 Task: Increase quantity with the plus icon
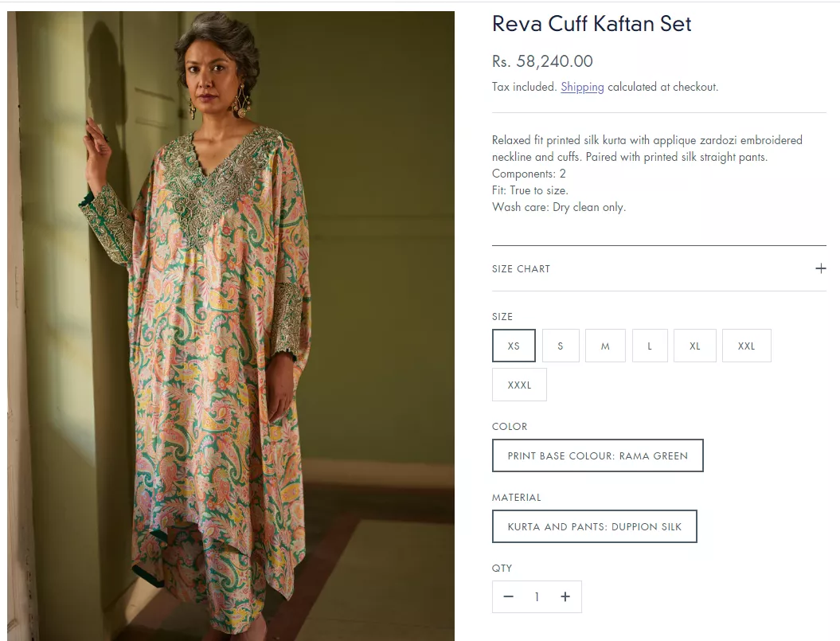click(x=565, y=596)
